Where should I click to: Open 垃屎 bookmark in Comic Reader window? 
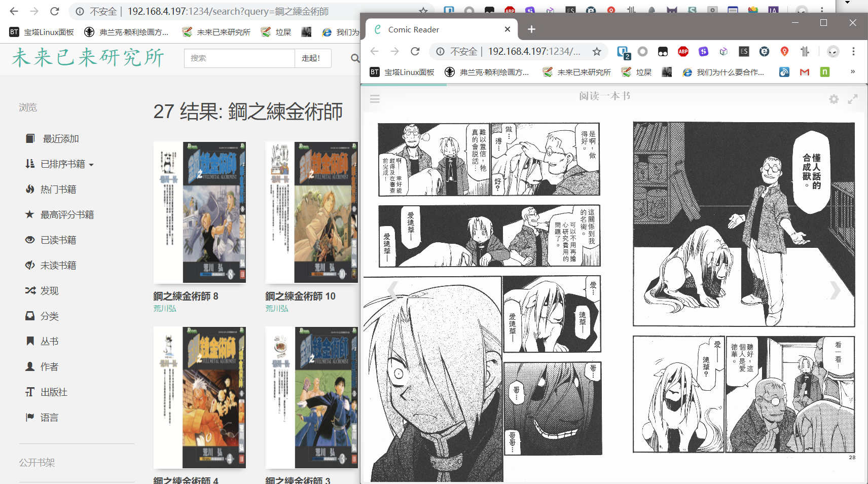(x=637, y=72)
